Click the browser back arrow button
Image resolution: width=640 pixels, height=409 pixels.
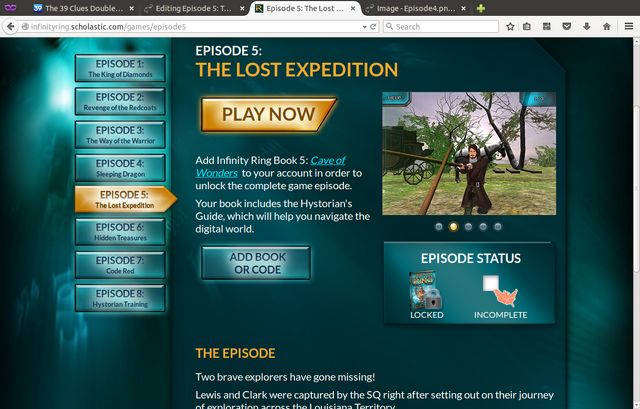tap(11, 27)
